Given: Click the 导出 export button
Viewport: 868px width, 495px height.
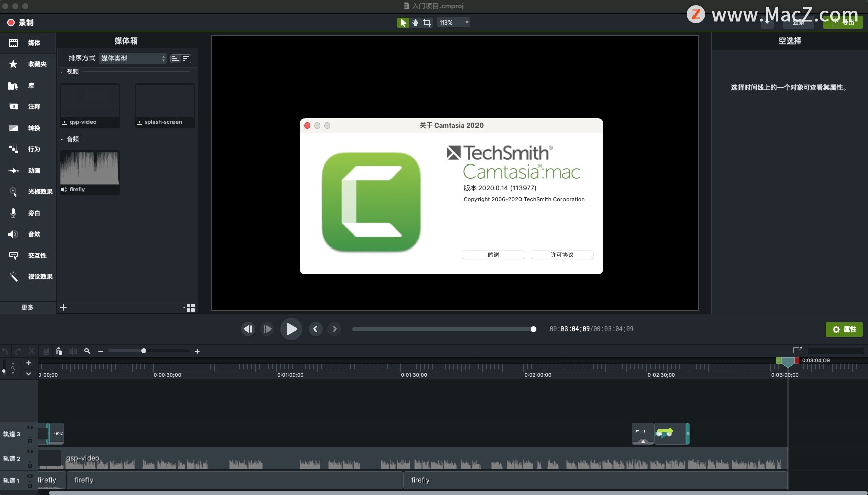Looking at the screenshot, I should pyautogui.click(x=843, y=22).
